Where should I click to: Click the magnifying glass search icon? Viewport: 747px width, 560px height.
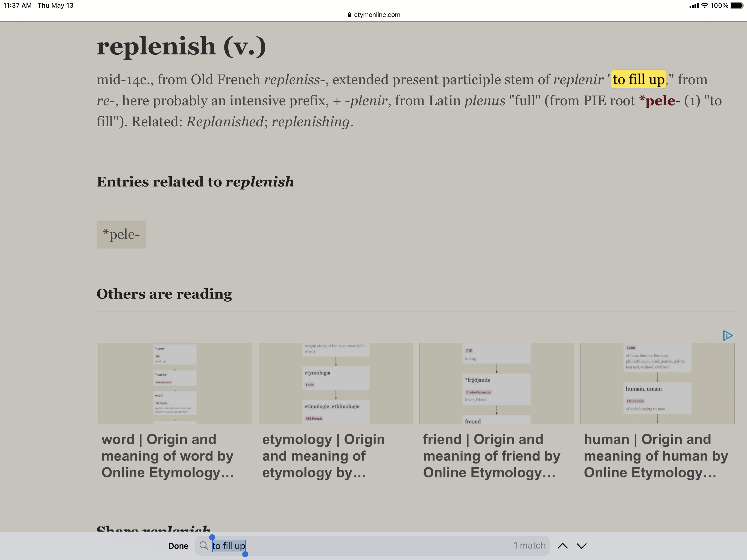point(203,546)
